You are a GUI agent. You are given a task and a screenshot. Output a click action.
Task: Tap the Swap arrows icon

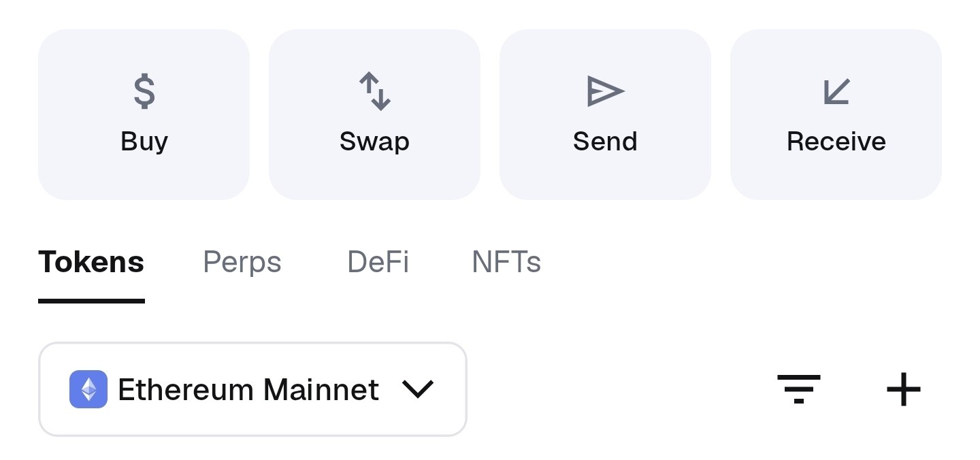tap(374, 92)
